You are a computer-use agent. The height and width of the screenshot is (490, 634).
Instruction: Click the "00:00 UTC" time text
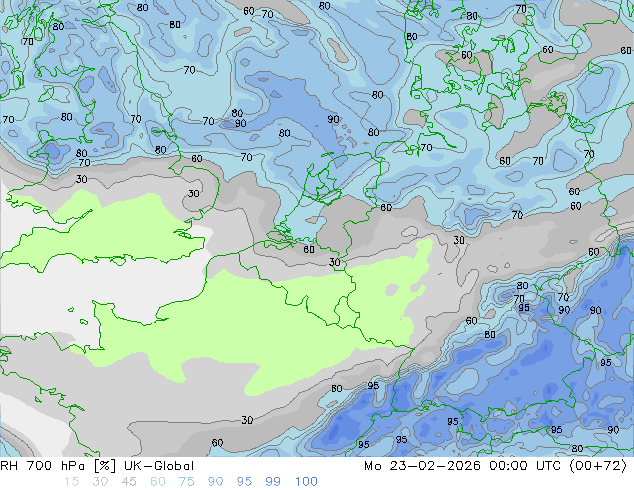pyautogui.click(x=525, y=466)
